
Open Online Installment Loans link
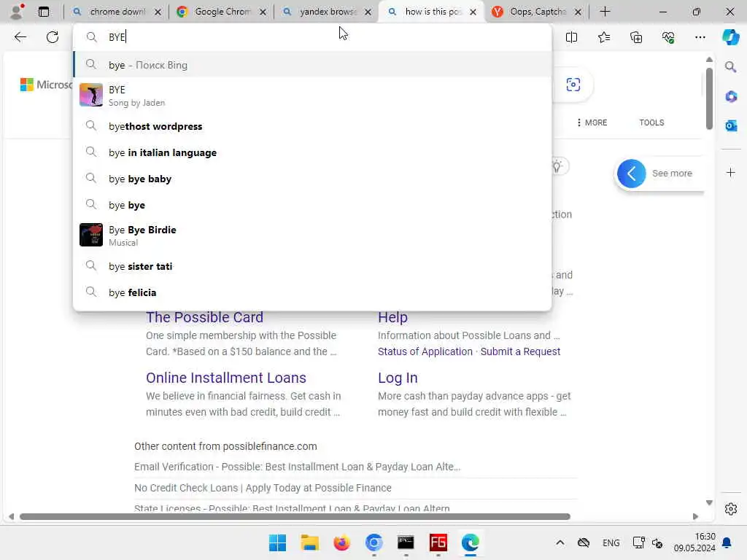tap(226, 378)
